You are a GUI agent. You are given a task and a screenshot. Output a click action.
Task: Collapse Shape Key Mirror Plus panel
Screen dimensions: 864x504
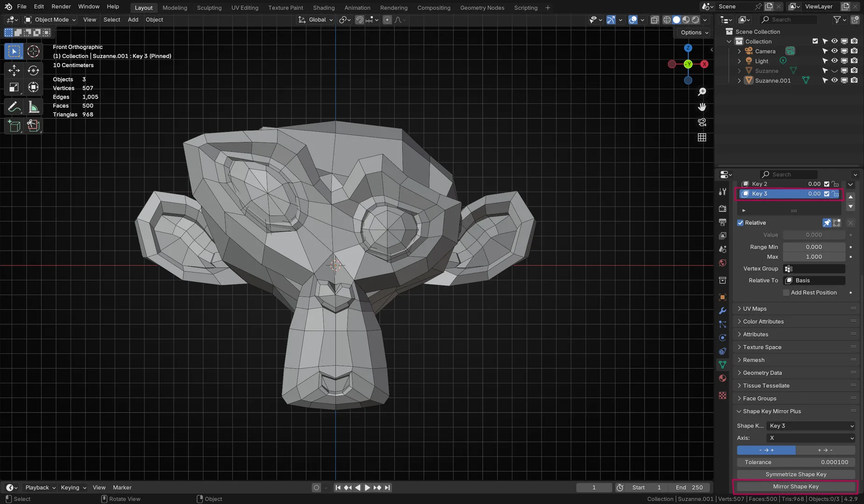(x=772, y=411)
